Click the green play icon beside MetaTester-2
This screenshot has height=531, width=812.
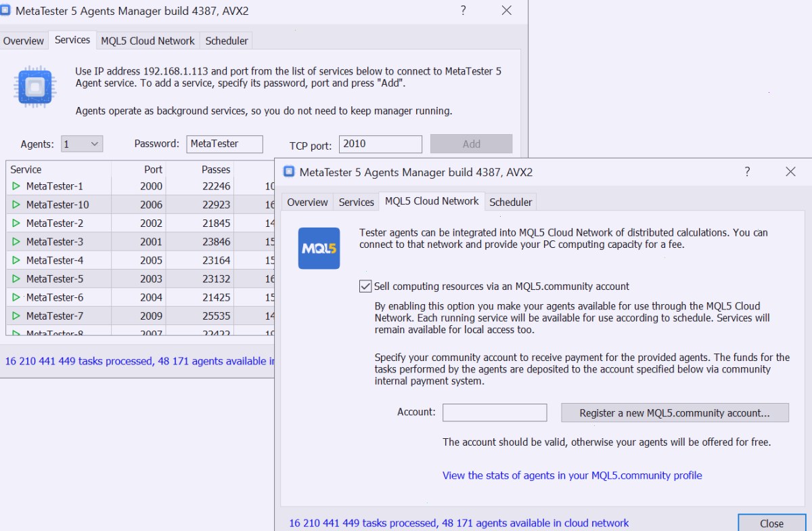pos(16,224)
